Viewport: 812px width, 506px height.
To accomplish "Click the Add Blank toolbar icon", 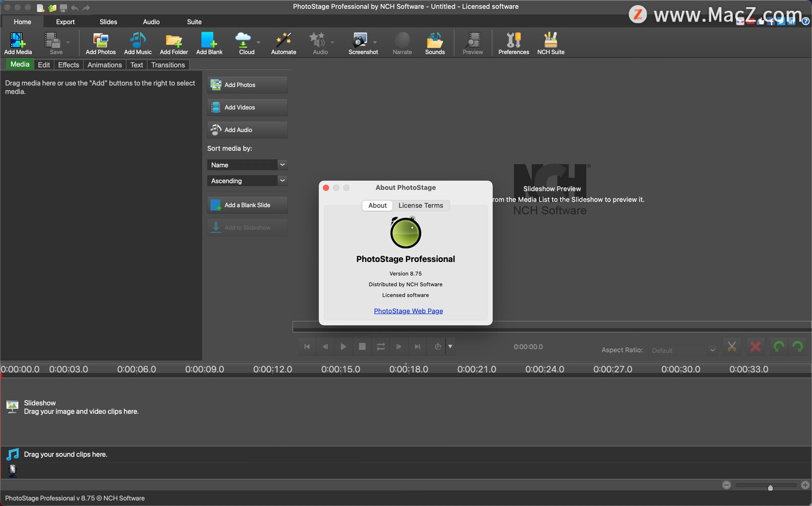I will pyautogui.click(x=209, y=43).
